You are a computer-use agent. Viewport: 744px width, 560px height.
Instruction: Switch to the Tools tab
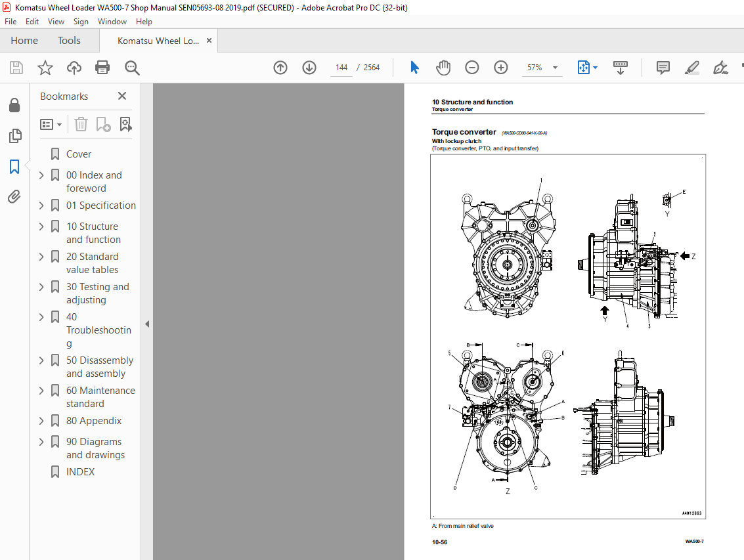pyautogui.click(x=69, y=40)
